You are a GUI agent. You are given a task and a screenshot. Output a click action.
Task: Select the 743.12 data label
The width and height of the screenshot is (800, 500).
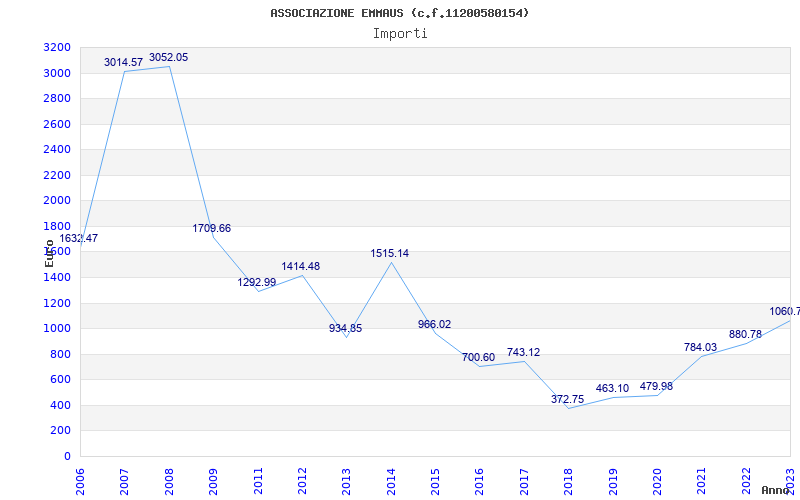523,352
